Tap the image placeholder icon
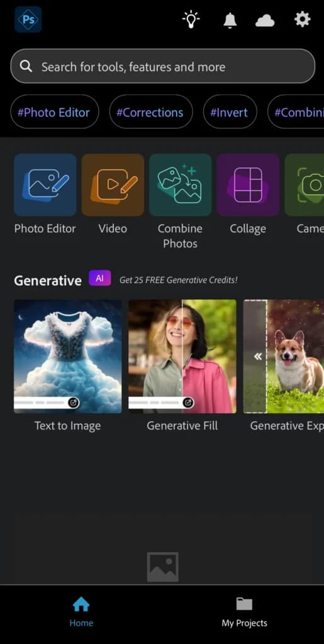This screenshot has width=324, height=644. [162, 567]
